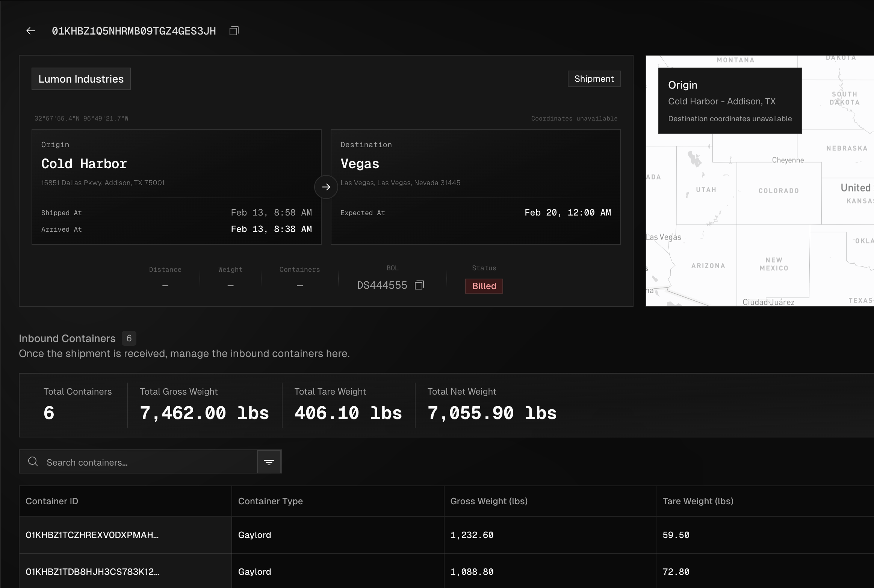Sort by Tare Weight column header

697,501
